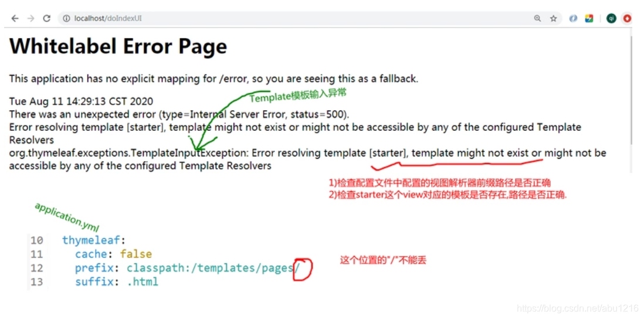Click the address bar showing localhost/doIndexUI

310,19
